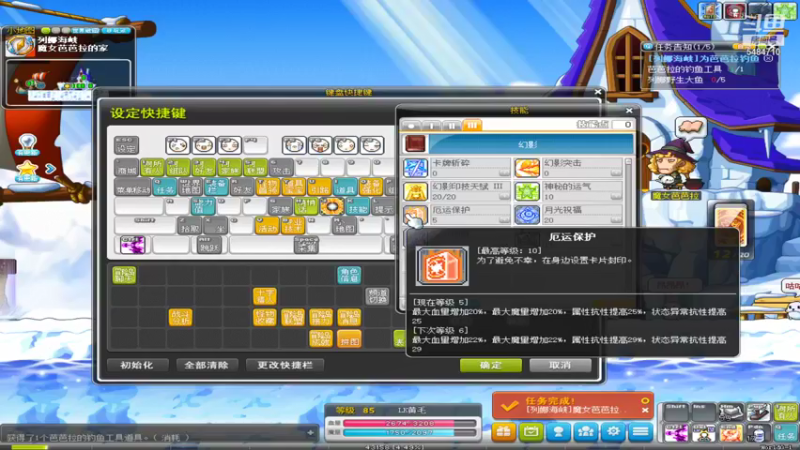Close the 列娜海峡 fishing quest entry
This screenshot has width=800, height=450.
768,59
